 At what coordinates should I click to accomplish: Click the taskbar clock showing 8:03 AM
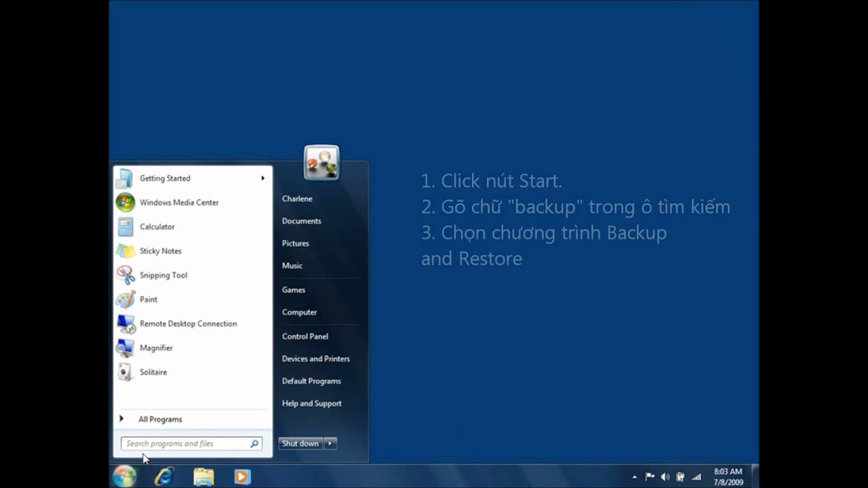pyautogui.click(x=728, y=476)
